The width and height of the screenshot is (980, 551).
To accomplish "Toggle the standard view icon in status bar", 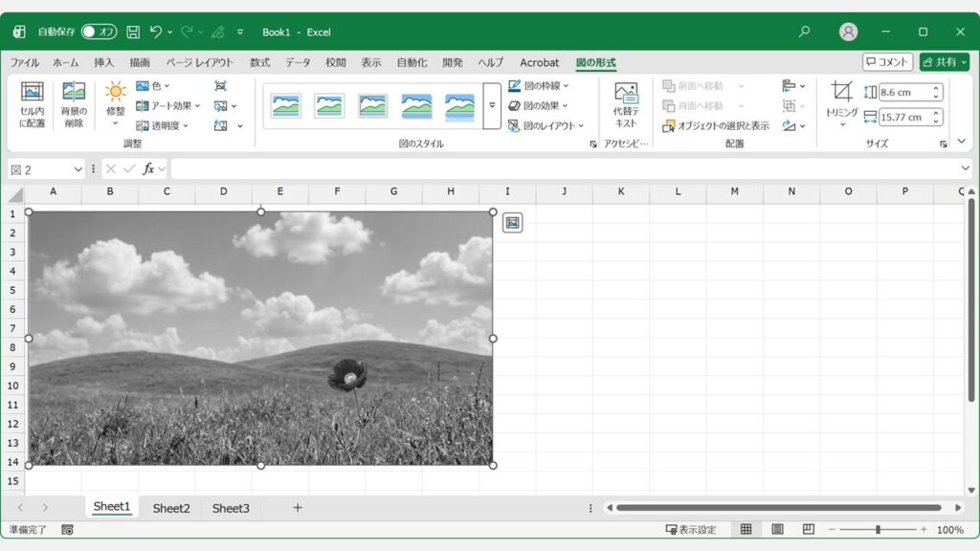I will tap(744, 529).
